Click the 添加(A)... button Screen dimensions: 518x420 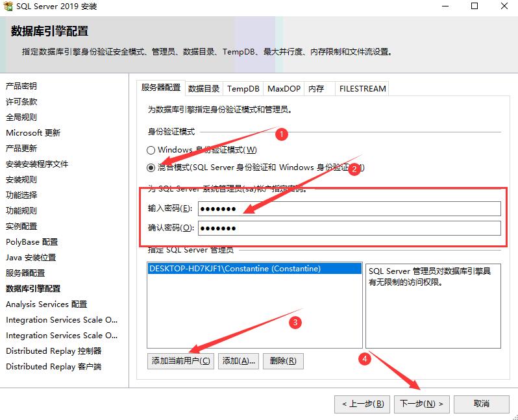tap(238, 361)
